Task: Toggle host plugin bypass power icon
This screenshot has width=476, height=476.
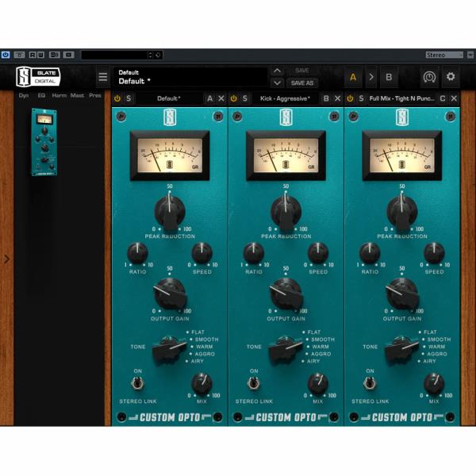Action: click(x=6, y=55)
